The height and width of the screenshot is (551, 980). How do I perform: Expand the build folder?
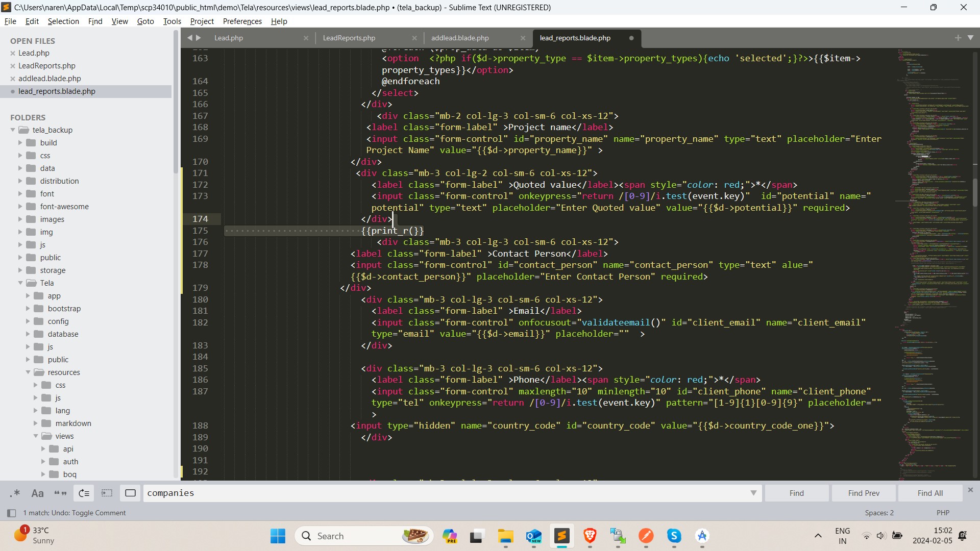click(x=20, y=143)
